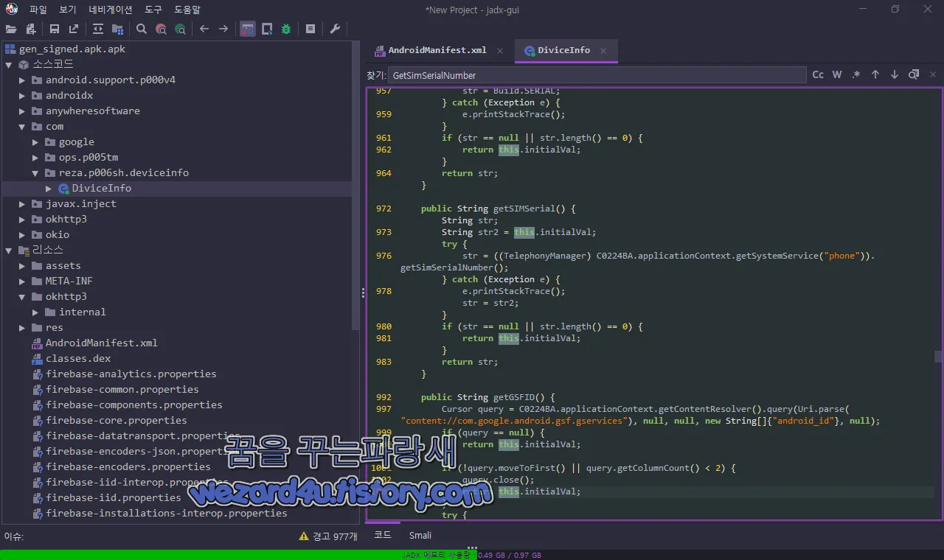Navigate forward with right arrow icon
The width and height of the screenshot is (944, 560).
pyautogui.click(x=223, y=29)
